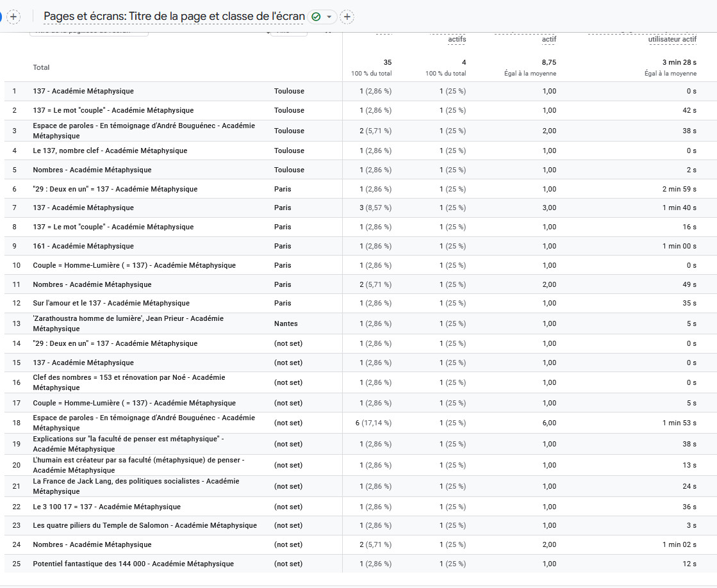Select engagement time '1 min 53 s'
Viewport: 717px width, 588px height.
679,423
